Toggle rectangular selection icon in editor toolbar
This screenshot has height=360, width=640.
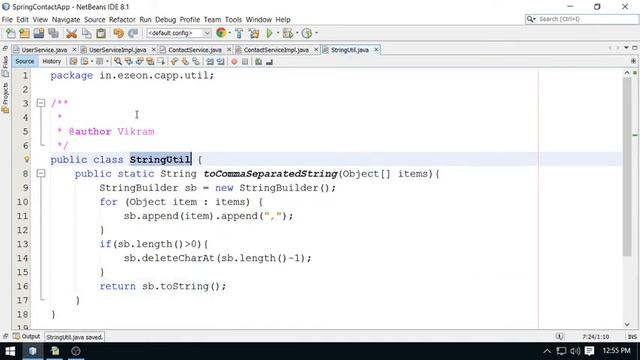pos(161,62)
